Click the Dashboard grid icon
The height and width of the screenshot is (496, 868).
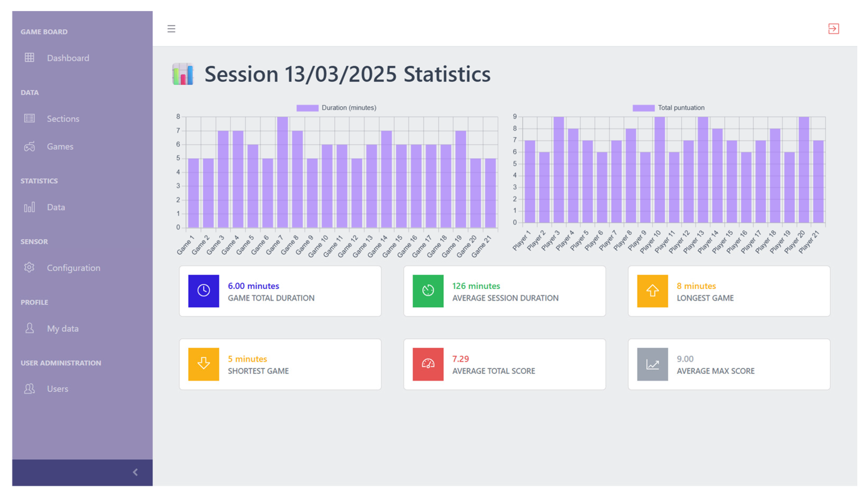click(29, 57)
